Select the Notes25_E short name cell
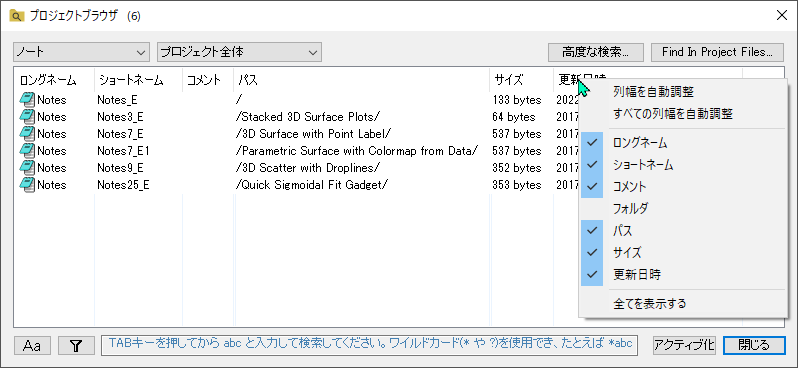 tap(124, 185)
